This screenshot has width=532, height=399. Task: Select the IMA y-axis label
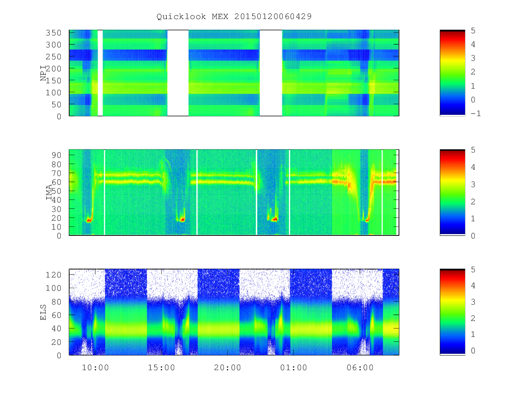tap(49, 192)
